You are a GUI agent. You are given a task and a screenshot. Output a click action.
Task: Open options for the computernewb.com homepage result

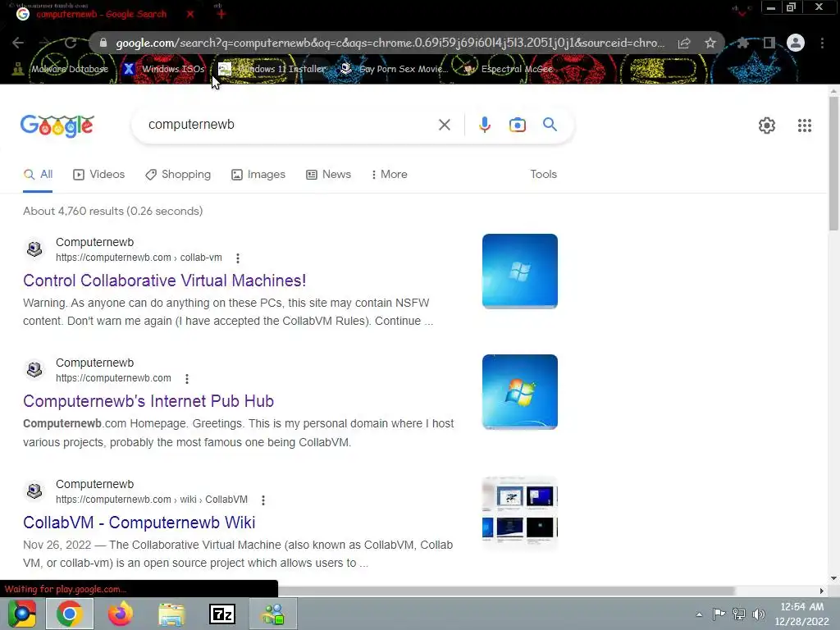[187, 379]
